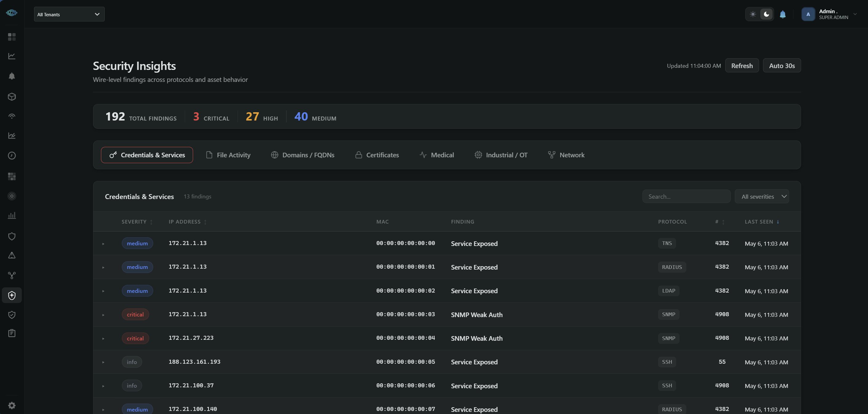Click SNMP Weak Auth finding for 172.21.27.223
The image size is (868, 414).
(x=476, y=338)
